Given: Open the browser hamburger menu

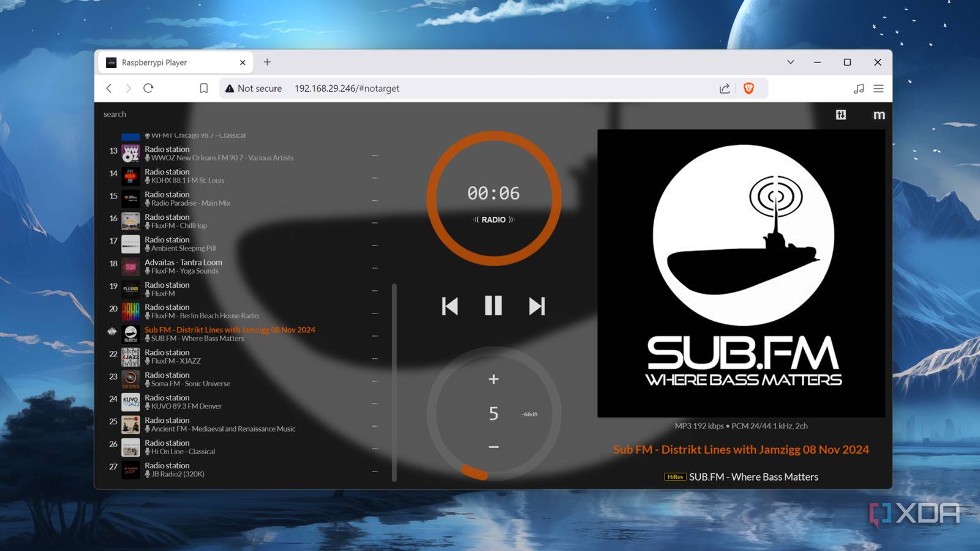Looking at the screenshot, I should (878, 88).
